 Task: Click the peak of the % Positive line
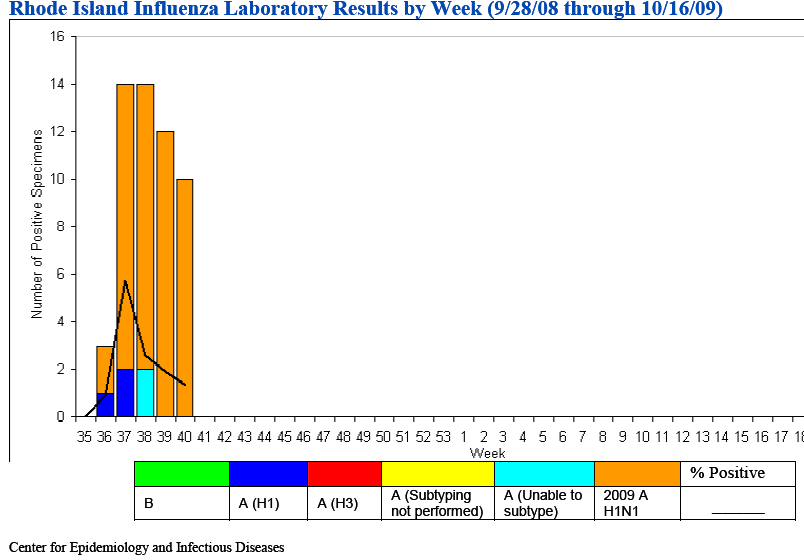[125, 281]
